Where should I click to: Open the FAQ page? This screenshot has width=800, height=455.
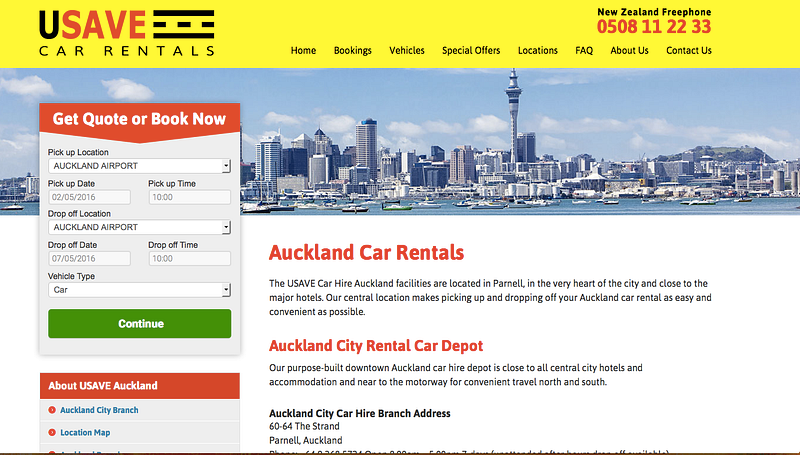pyautogui.click(x=584, y=50)
